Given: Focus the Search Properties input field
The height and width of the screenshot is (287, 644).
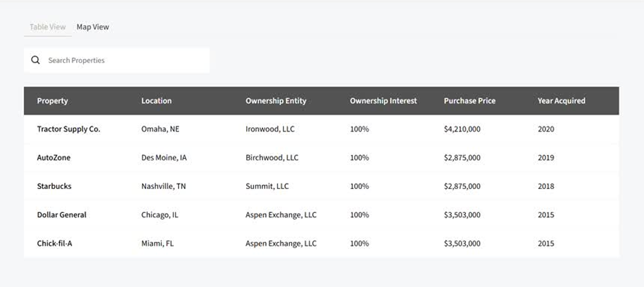Looking at the screenshot, I should tap(117, 60).
